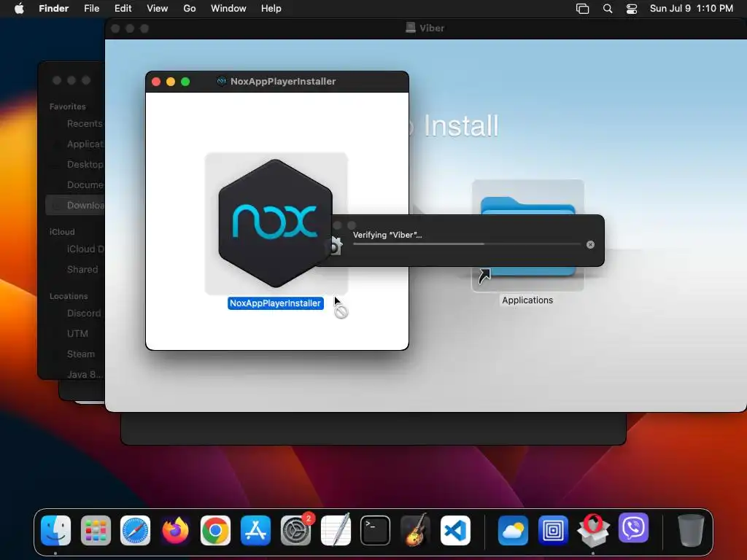Open the Trash in the Dock
This screenshot has width=747, height=560.
point(691,531)
